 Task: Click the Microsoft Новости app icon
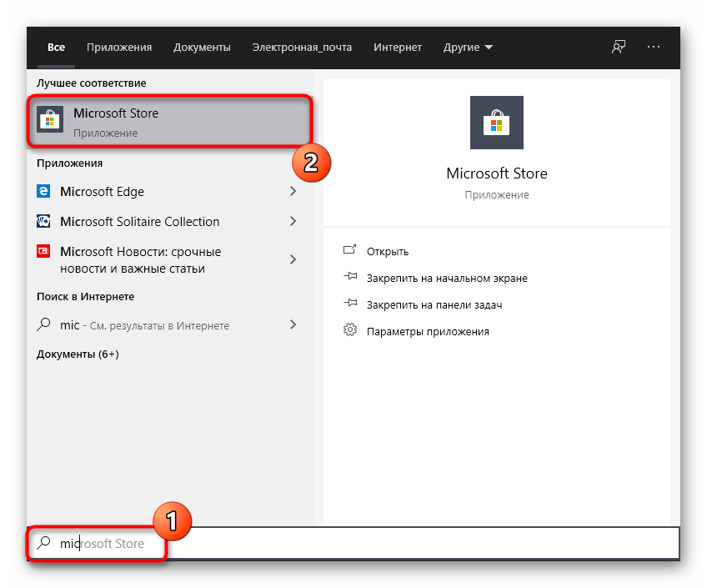(x=44, y=252)
